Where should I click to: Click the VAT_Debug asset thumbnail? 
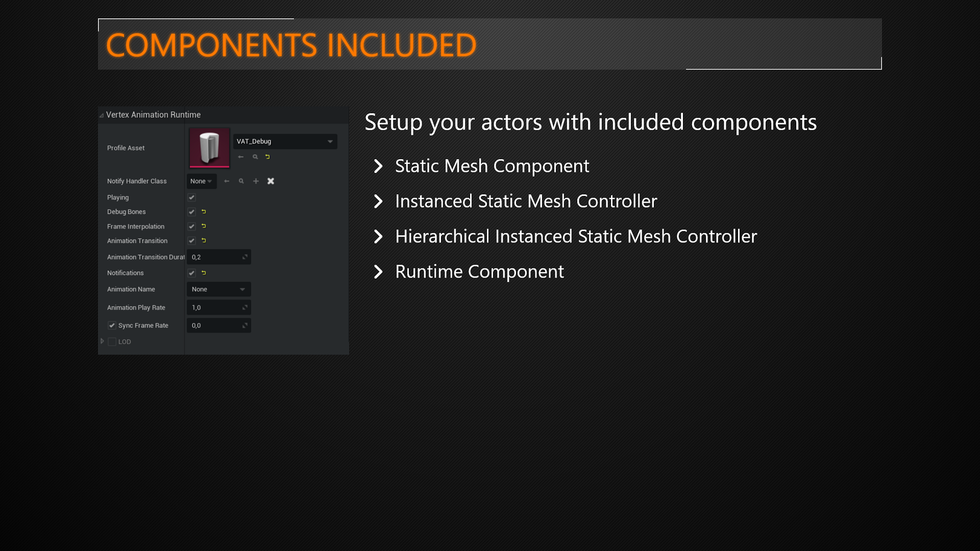[x=209, y=148]
